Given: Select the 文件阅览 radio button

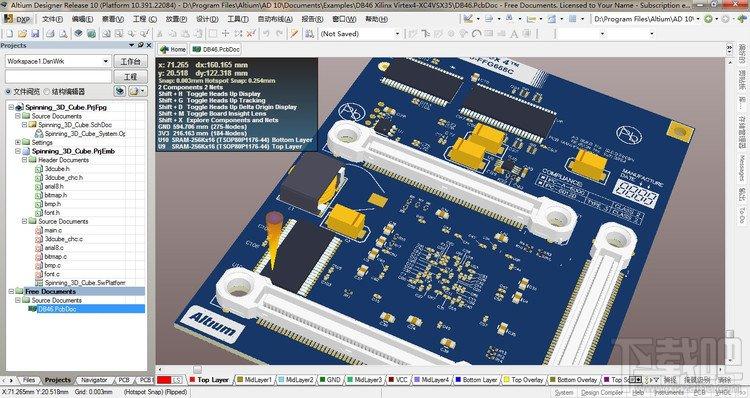Looking at the screenshot, I should (8, 91).
